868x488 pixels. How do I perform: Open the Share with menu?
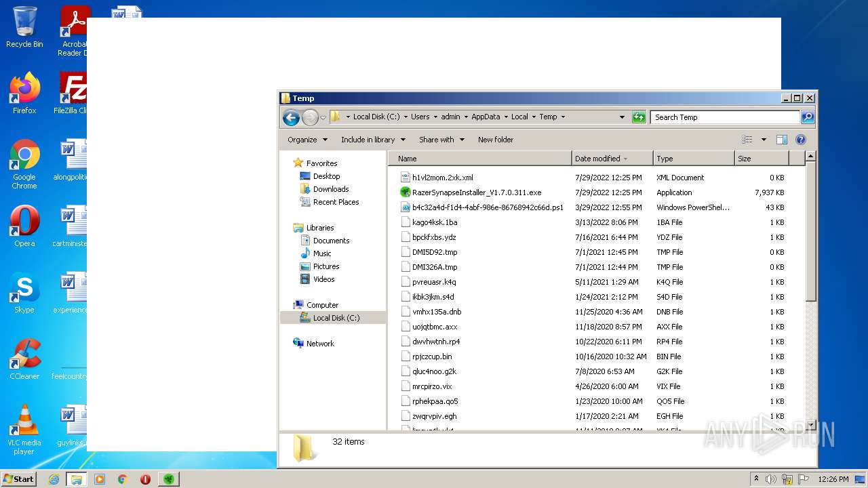(441, 140)
